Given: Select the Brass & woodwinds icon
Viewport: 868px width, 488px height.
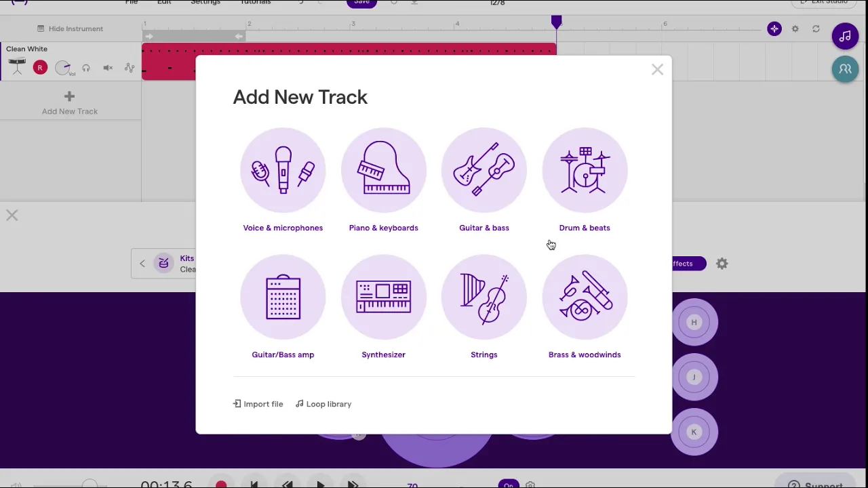Looking at the screenshot, I should click(585, 297).
